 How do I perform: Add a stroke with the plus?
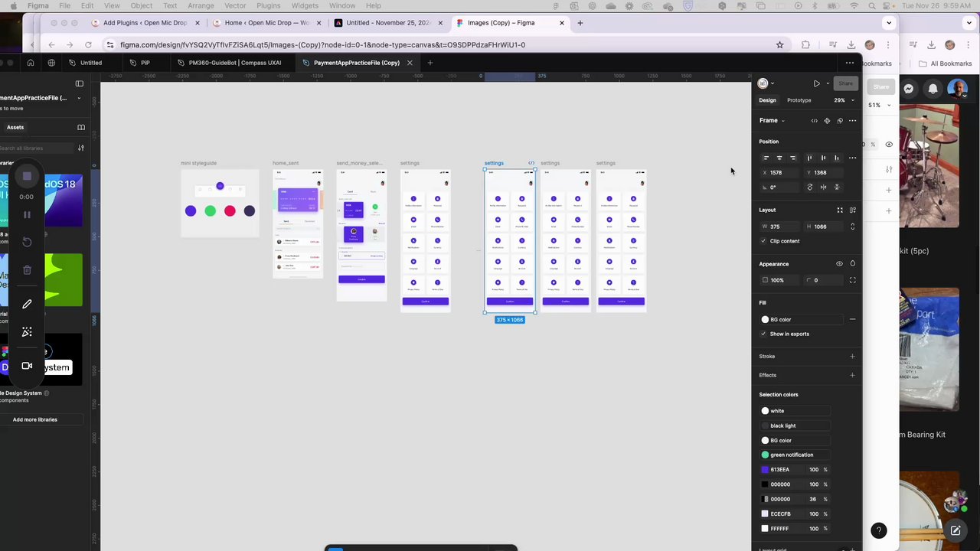click(x=853, y=357)
